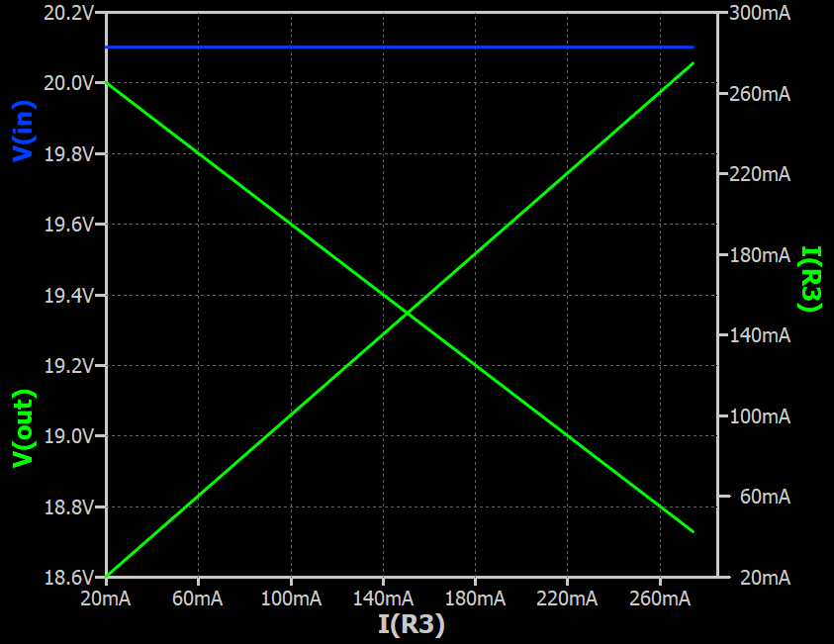Click the 220mA bottom axis value
This screenshot has width=834, height=644.
click(x=567, y=598)
